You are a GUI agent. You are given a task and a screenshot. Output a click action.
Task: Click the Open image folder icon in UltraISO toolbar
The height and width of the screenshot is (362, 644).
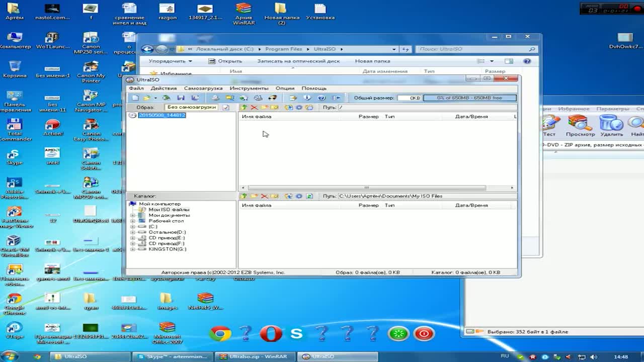(146, 98)
